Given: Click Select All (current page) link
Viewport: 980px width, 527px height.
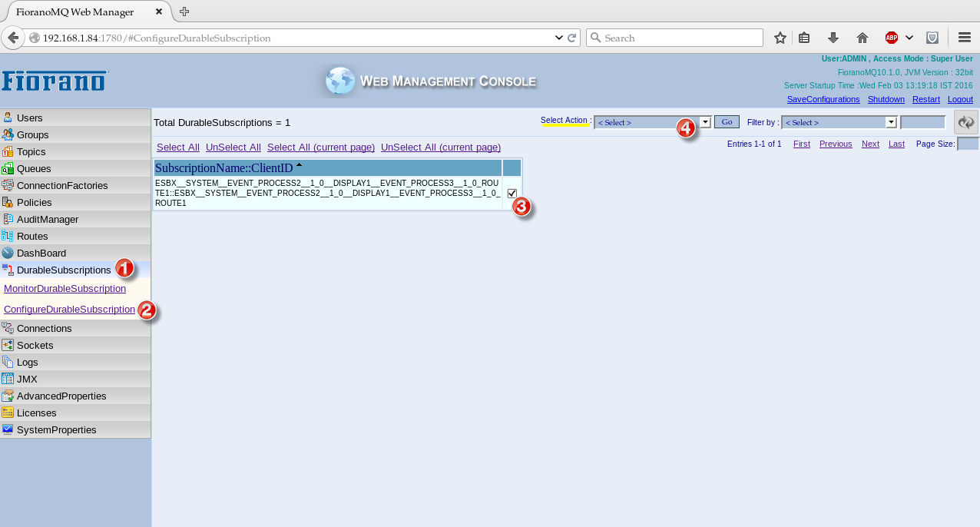Looking at the screenshot, I should point(321,147).
